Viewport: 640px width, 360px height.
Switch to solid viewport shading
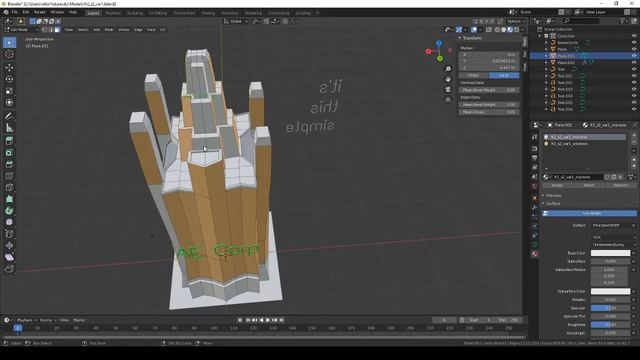(x=504, y=29)
